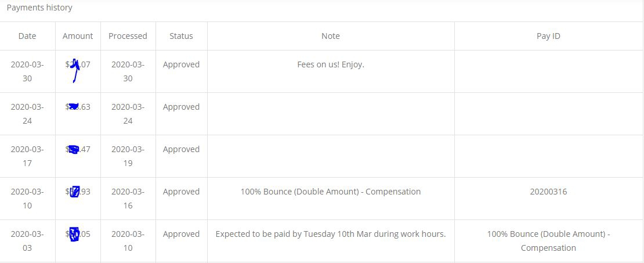Click the "Fees on us! Enjoy." note
This screenshot has width=644, height=263.
pos(331,64)
